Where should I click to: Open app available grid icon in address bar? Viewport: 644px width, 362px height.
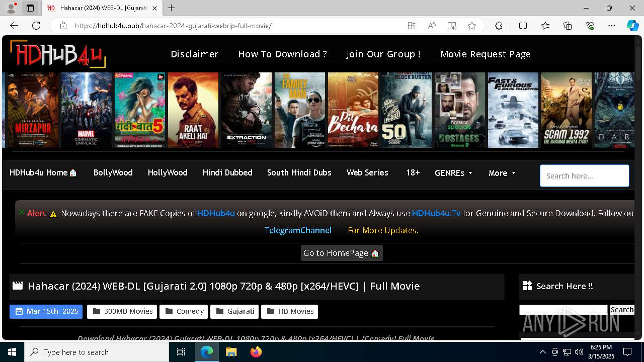point(412,26)
